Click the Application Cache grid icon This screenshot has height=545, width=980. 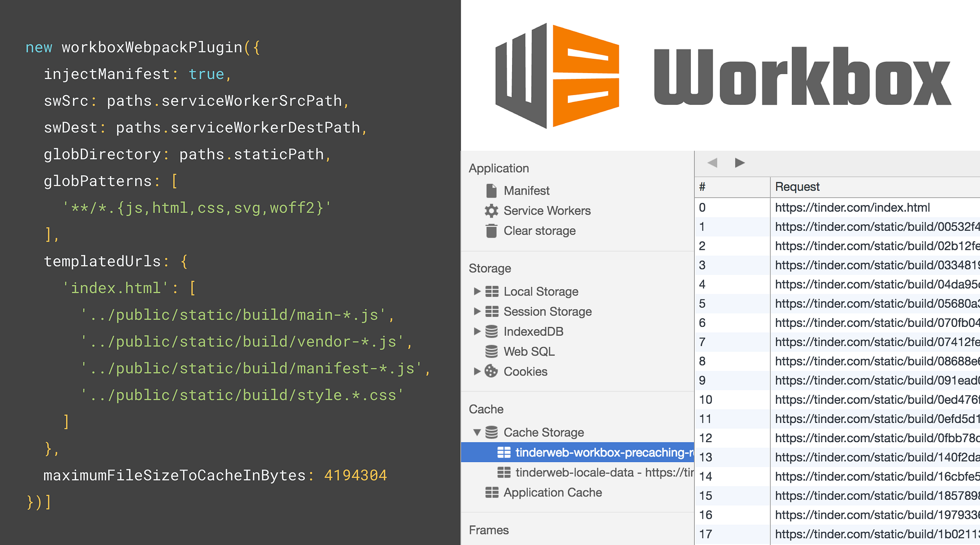click(x=491, y=493)
